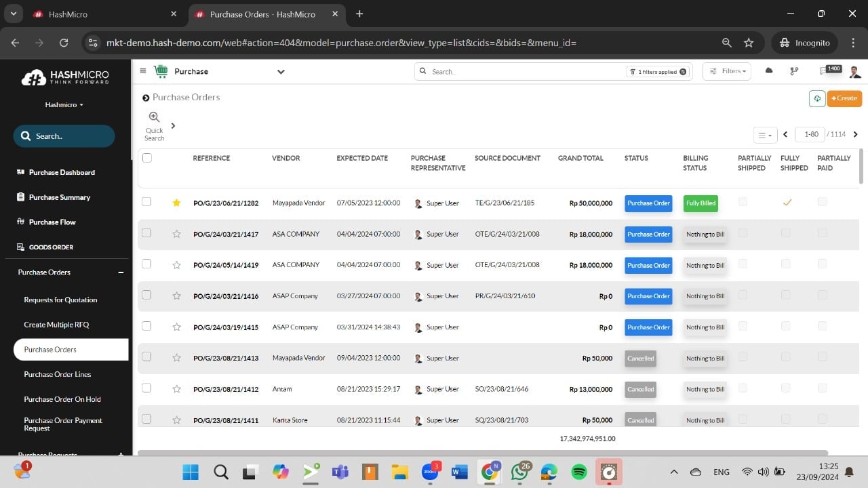Open the list view options dropdown
The image size is (868, 488).
765,135
